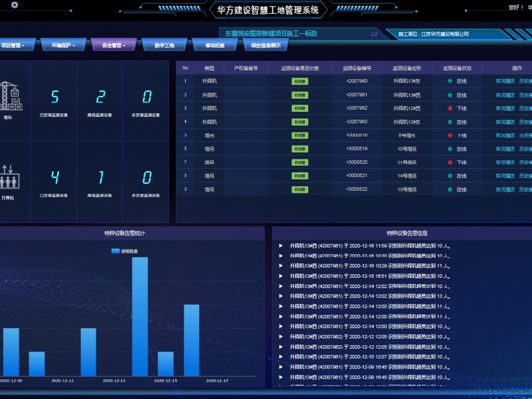Viewport: 532px width, 399px height.
Task: Click the project switch arrows icon
Action: click(x=374, y=34)
